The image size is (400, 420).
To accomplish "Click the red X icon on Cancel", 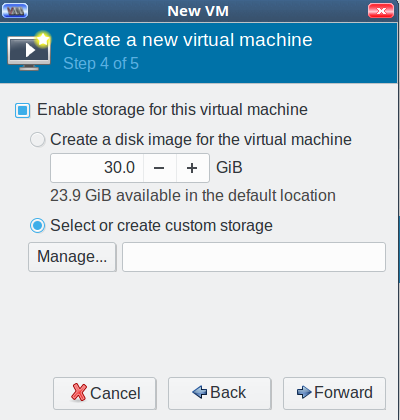I will [79, 392].
